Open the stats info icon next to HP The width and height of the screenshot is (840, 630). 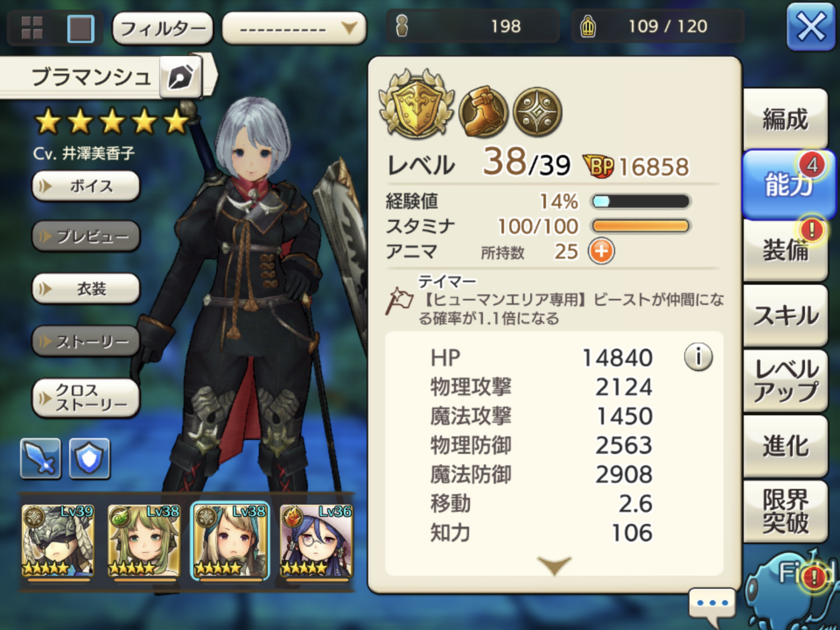(698, 357)
